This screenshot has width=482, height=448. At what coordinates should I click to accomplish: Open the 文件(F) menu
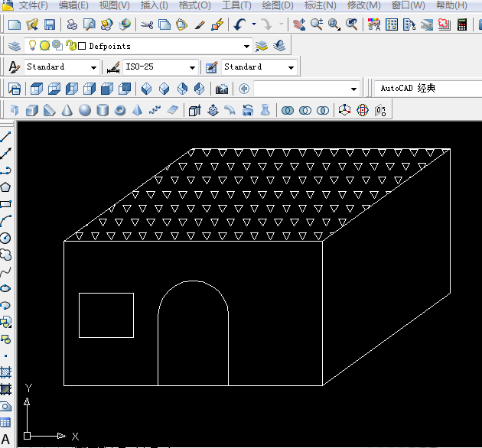pos(33,5)
